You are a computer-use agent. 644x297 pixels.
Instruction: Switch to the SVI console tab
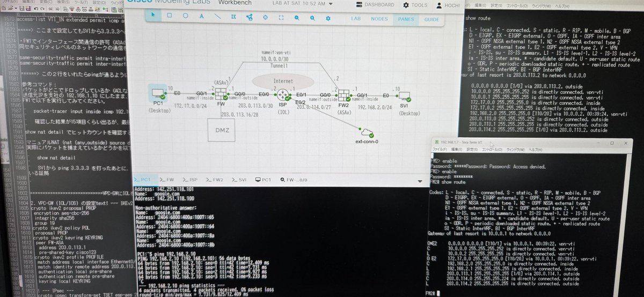[239, 180]
